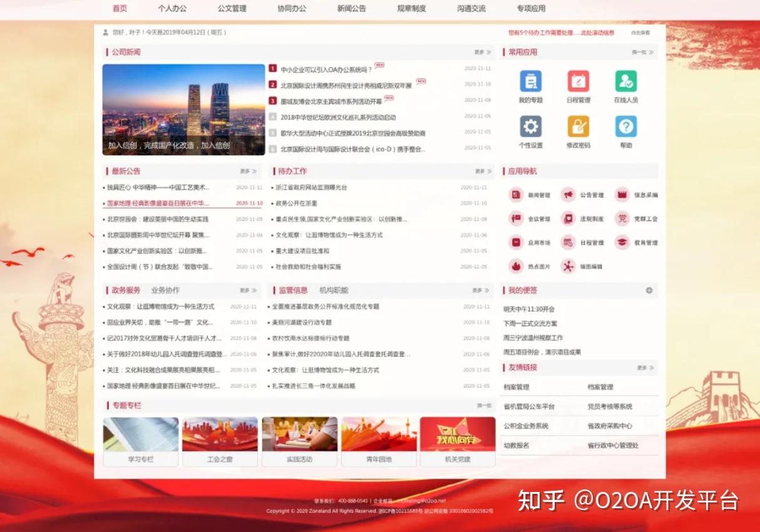Click 换一批 in 专题专栏 header
Screen dimensions: 760x532
(x=484, y=406)
